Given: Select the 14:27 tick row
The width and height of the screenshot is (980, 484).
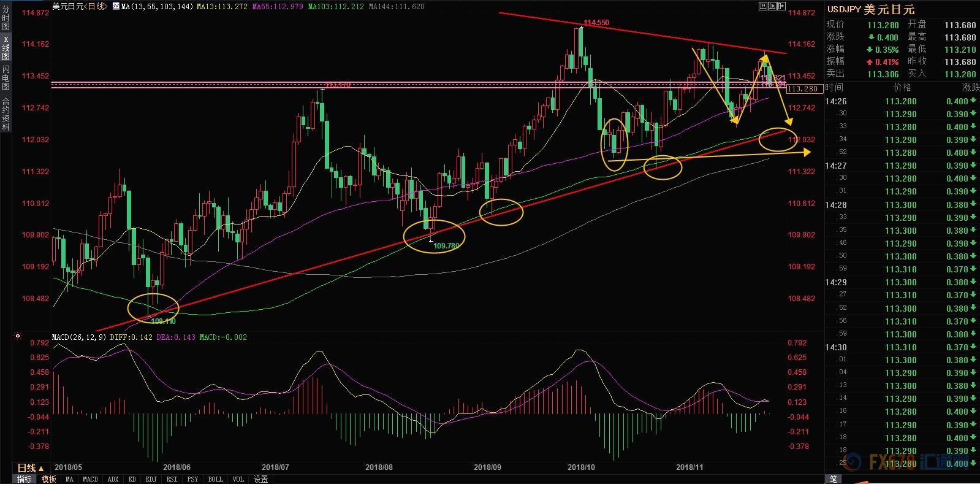Looking at the screenshot, I should (x=902, y=166).
